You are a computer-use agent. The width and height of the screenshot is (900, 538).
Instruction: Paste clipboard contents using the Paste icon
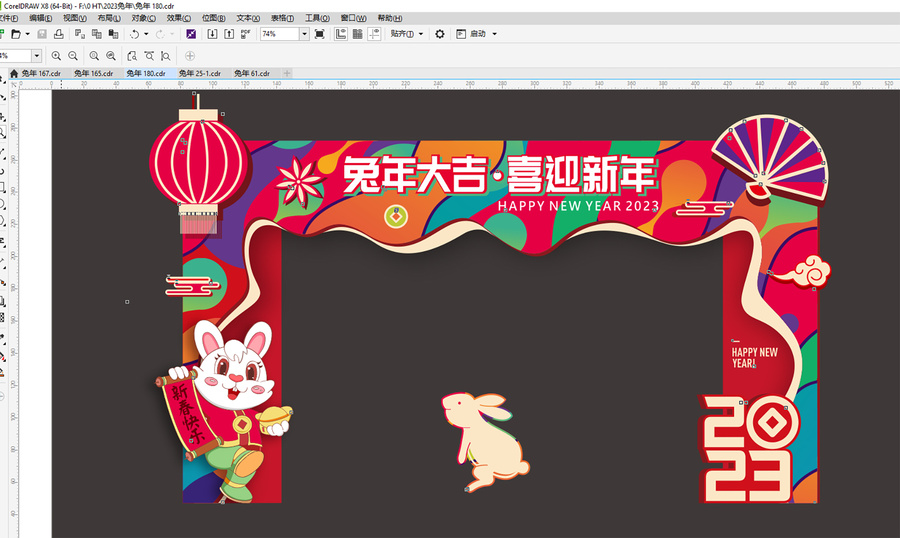pos(113,34)
